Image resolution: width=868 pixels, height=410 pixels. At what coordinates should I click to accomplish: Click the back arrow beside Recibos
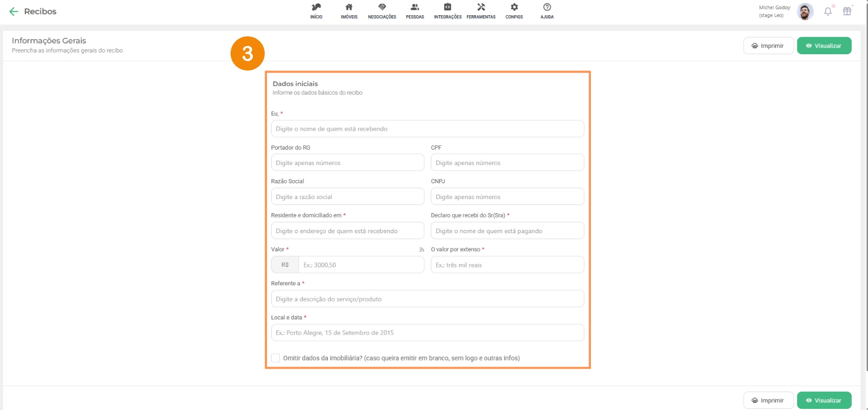pos(14,11)
